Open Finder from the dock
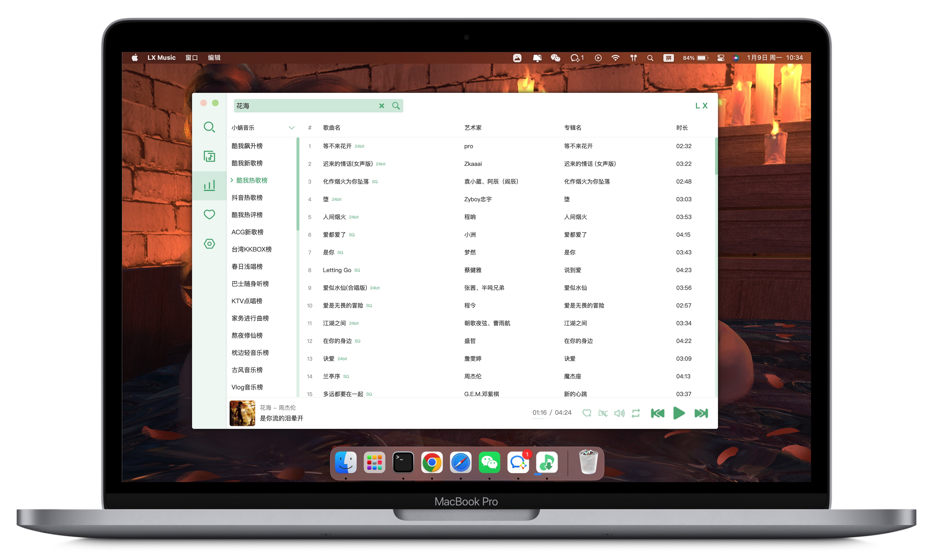The image size is (934, 560). [x=345, y=462]
